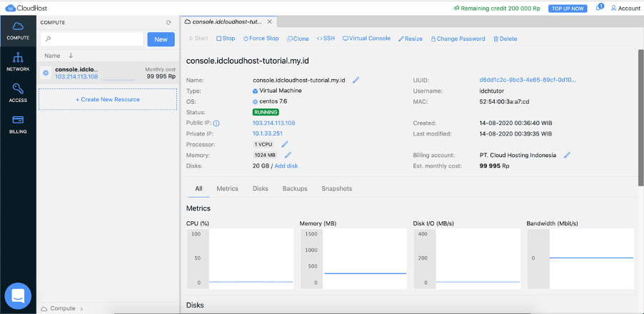Open the Network section in sidebar
This screenshot has height=314, width=644.
[18, 62]
